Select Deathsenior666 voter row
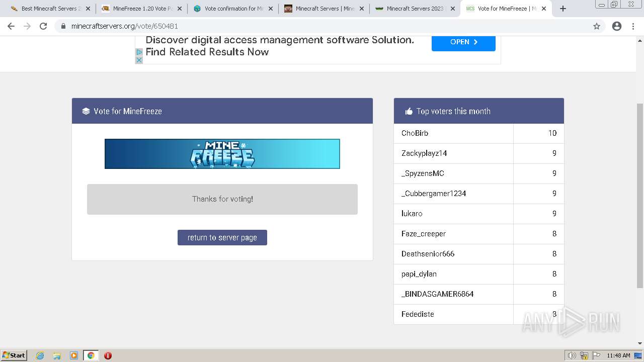The image size is (644, 362). click(x=478, y=254)
